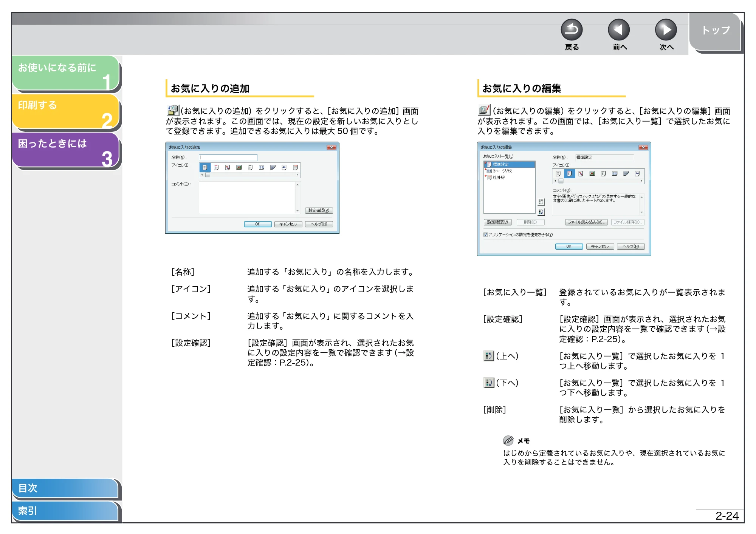
Task: Click キャンセル in お気に入りの編集 dialog
Action: coord(600,246)
